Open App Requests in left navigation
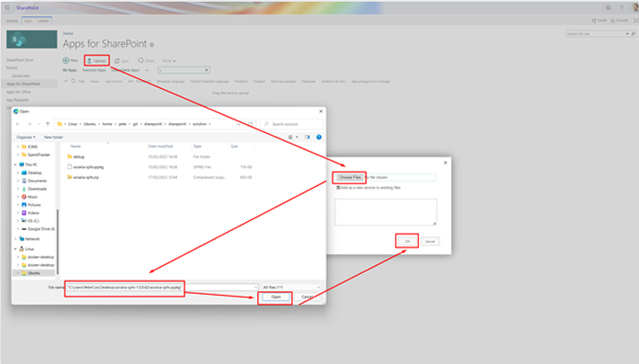This screenshot has width=639, height=364. click(x=17, y=100)
